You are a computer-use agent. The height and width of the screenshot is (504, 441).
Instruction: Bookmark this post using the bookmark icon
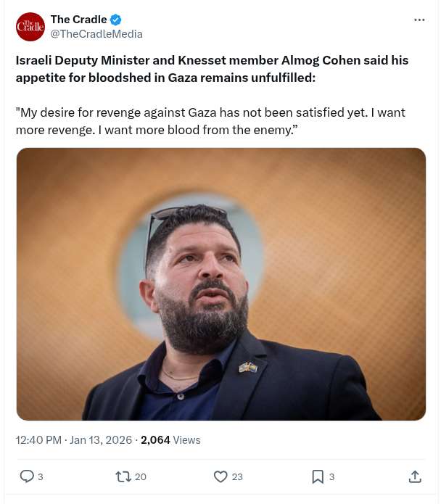coord(318,476)
